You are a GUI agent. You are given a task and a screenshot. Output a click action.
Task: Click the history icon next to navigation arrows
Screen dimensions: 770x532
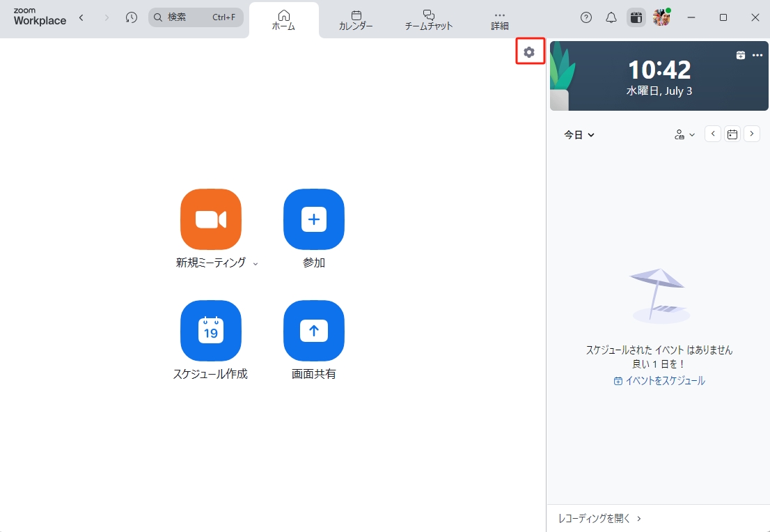[x=131, y=17]
